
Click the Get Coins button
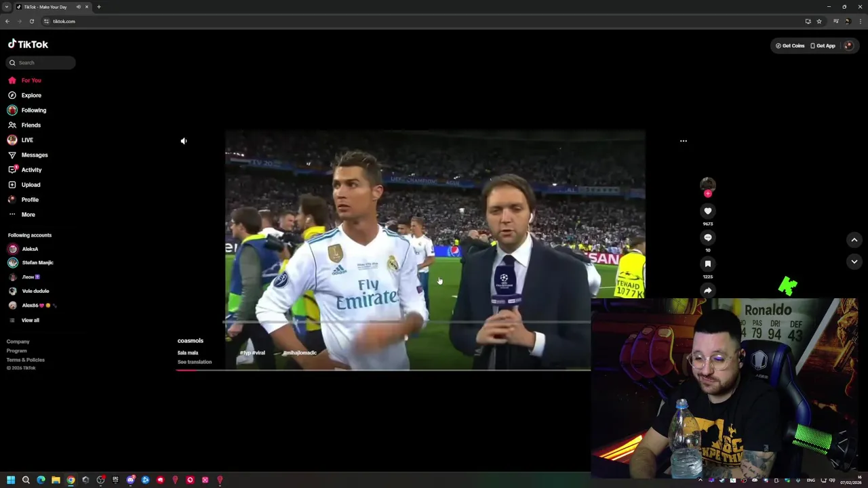(x=790, y=45)
